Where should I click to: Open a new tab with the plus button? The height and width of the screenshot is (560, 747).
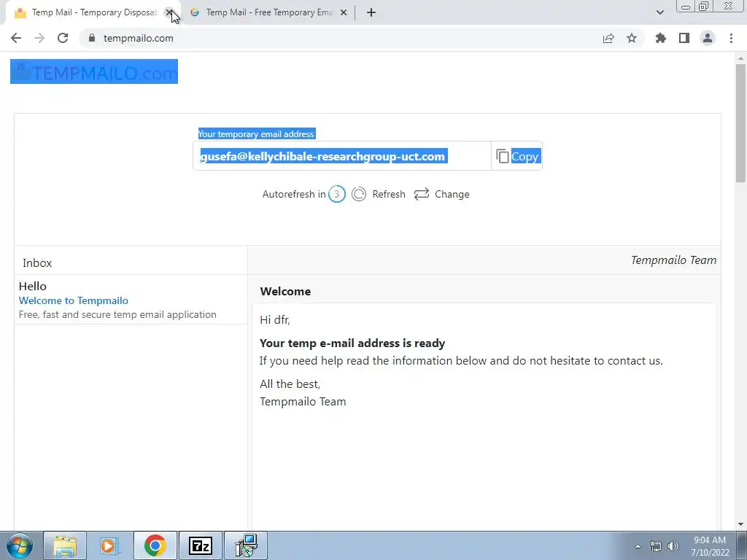(371, 12)
